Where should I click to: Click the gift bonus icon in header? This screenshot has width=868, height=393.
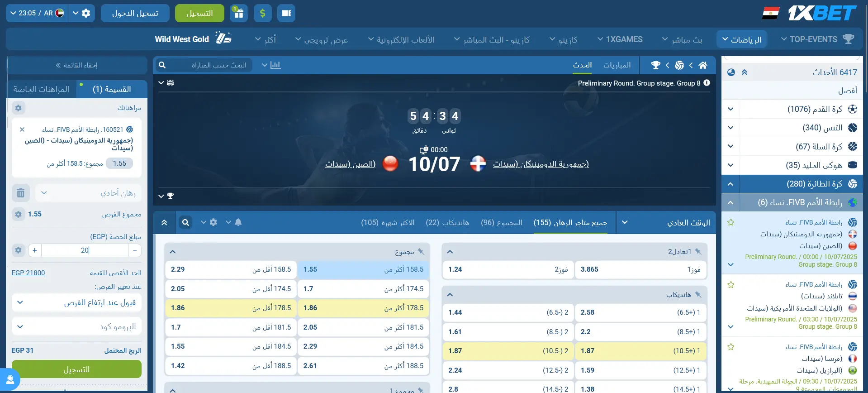coord(238,13)
